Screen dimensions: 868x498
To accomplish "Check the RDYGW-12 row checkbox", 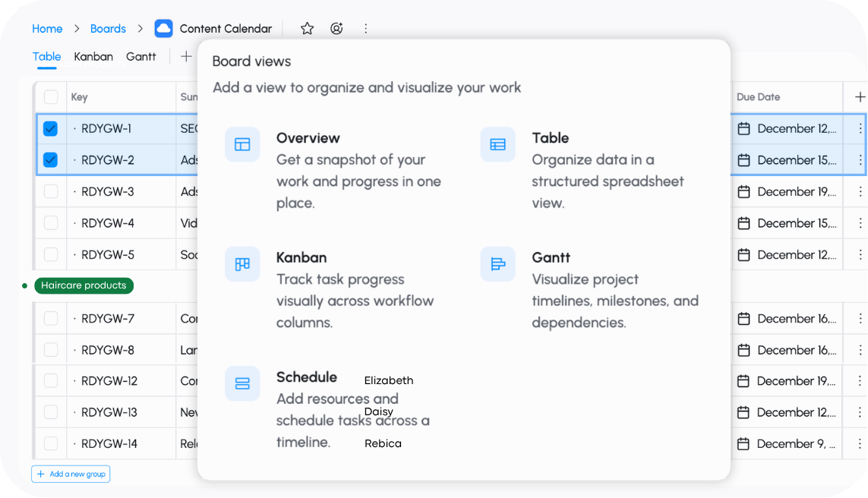I will (x=50, y=380).
